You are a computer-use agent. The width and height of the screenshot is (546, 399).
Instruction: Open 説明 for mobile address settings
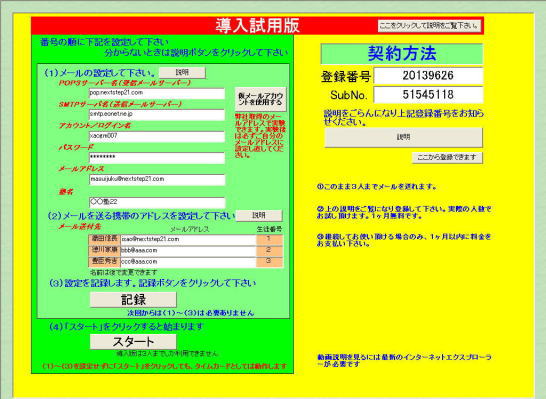point(259,216)
